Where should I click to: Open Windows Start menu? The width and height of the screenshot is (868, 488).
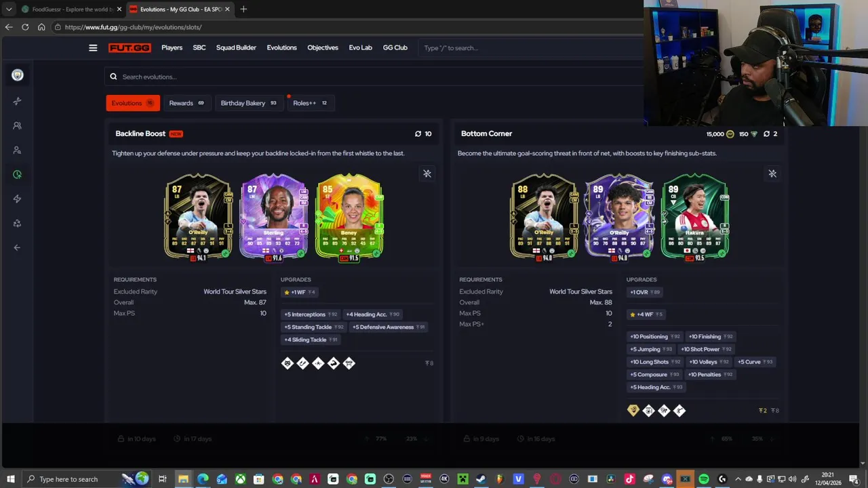10,479
